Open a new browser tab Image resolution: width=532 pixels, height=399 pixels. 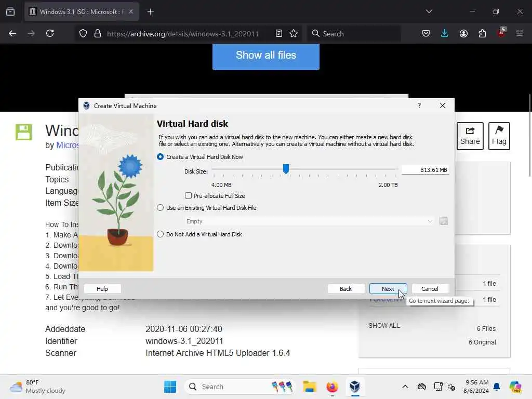tap(151, 12)
